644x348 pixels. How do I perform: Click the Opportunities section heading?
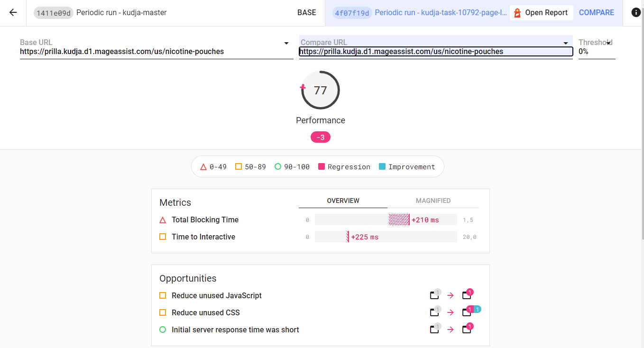(x=188, y=278)
